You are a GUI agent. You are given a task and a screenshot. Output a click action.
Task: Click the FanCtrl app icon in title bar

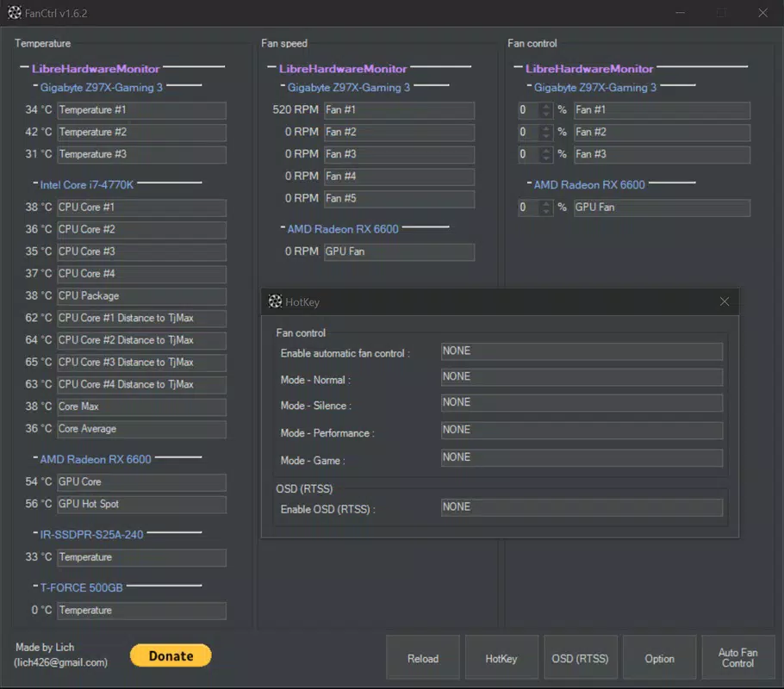(x=15, y=13)
